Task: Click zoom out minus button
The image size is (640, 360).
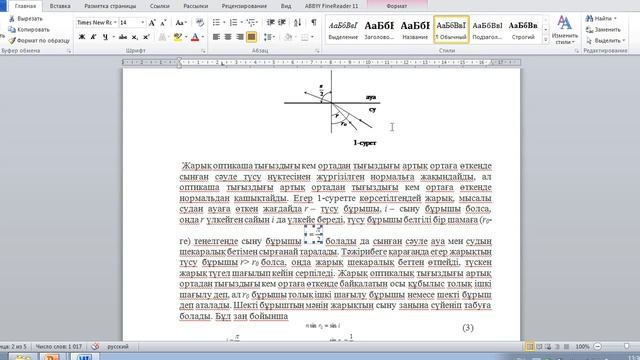Action: (x=598, y=347)
